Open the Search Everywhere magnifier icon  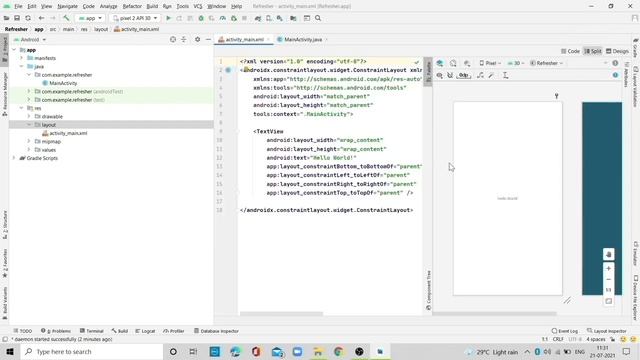pos(318,18)
